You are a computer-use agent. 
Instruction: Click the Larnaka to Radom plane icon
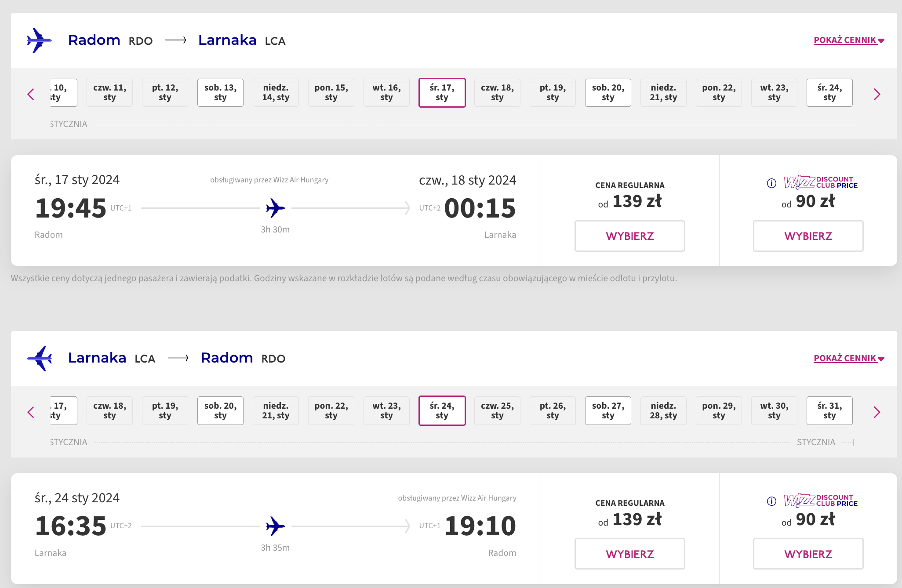(39, 358)
